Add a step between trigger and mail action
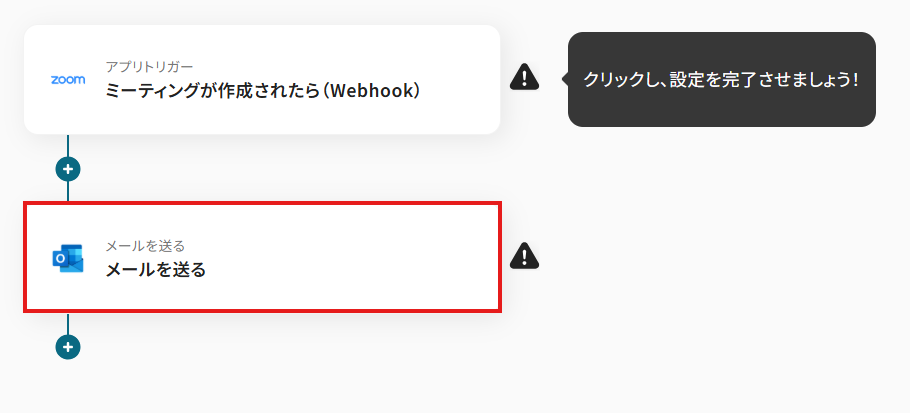 click(x=68, y=169)
